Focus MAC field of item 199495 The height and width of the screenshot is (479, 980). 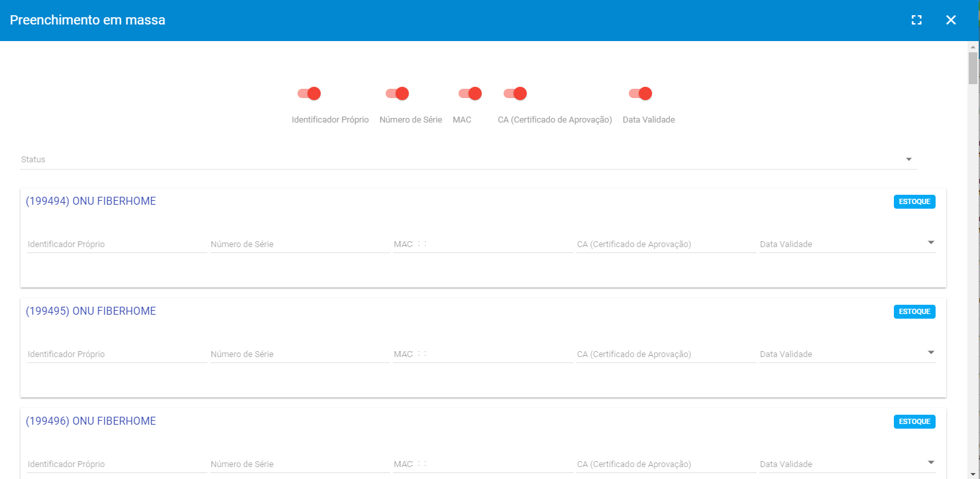483,354
